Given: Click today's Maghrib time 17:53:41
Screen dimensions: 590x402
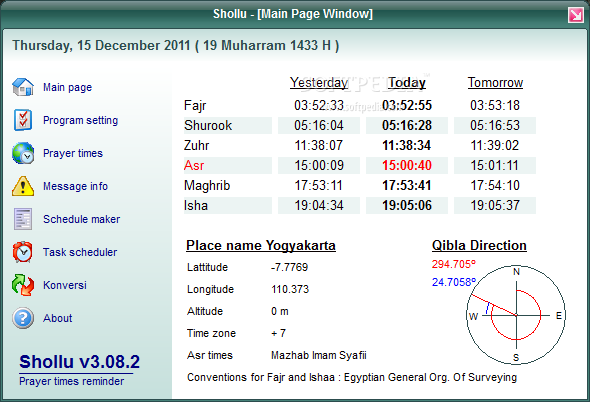Looking at the screenshot, I should click(x=407, y=186).
